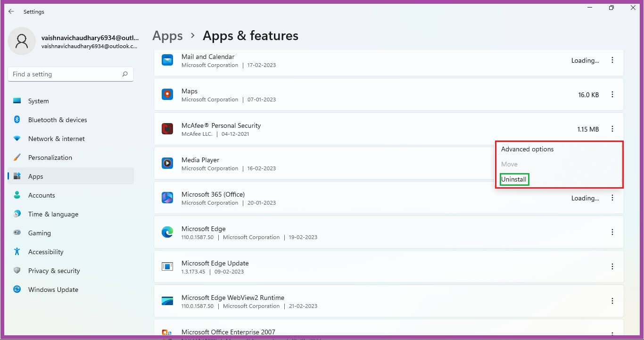Open more options for Microsoft Edge
Screen dimensions: 644x340
(612, 232)
